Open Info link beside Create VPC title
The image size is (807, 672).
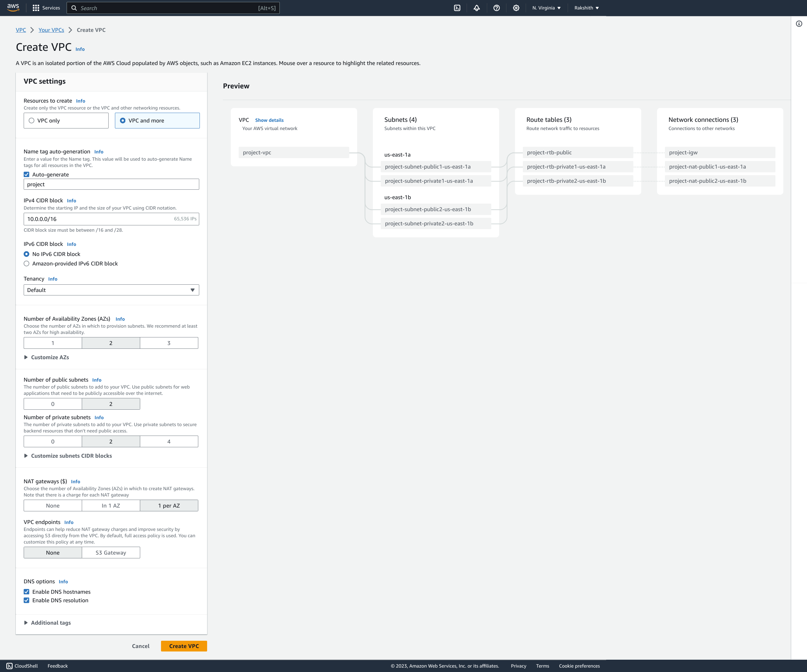(80, 49)
